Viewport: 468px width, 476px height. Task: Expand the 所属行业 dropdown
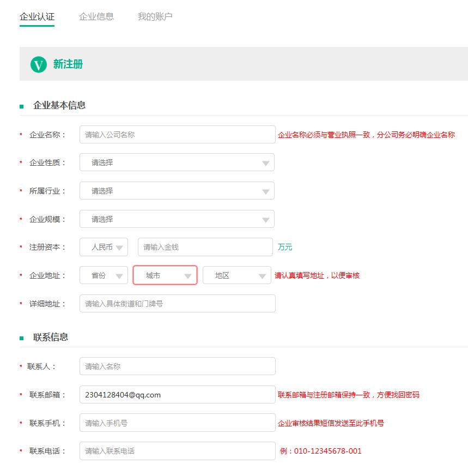177,191
